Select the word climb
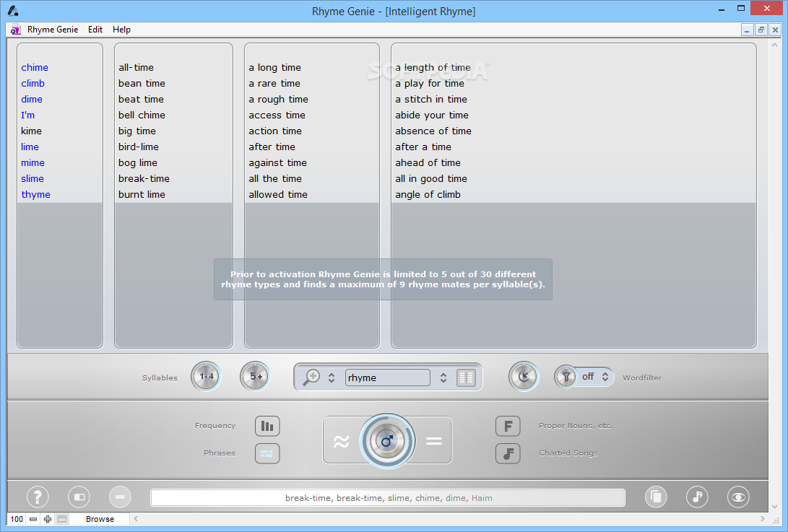This screenshot has height=532, width=788. tap(33, 84)
